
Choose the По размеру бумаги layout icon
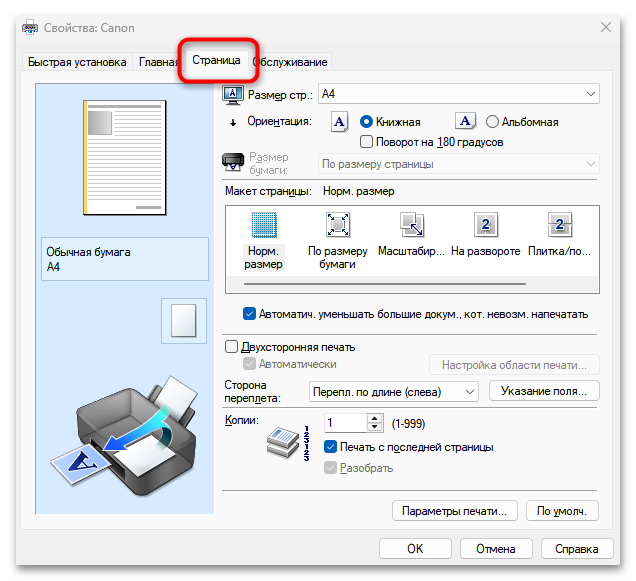(x=338, y=226)
